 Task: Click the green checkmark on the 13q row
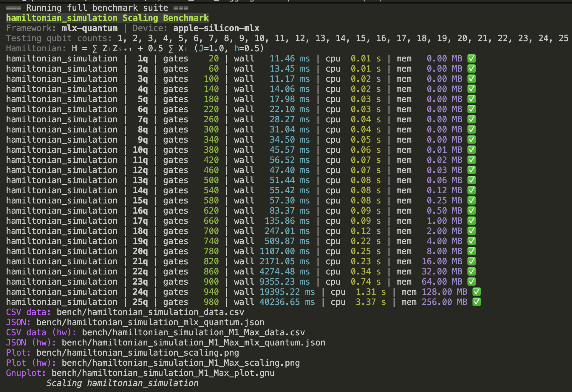pos(471,180)
